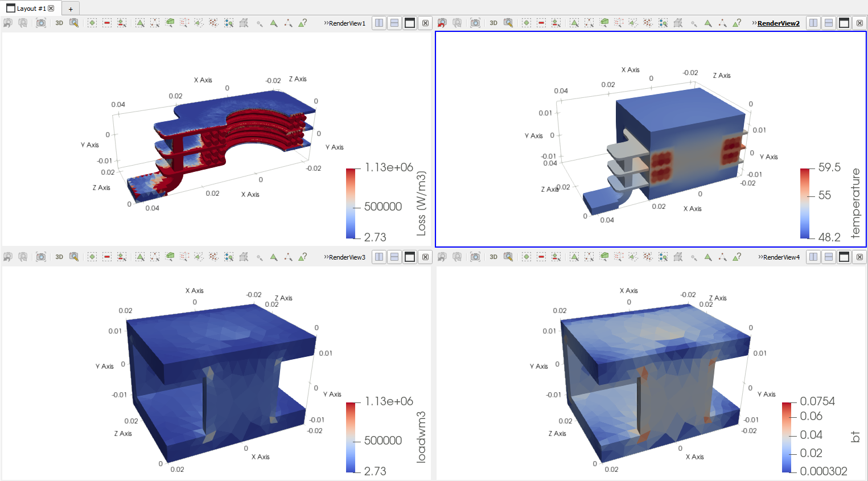Viewport: 868px width, 481px height.
Task: Click the bf color legend bar
Action: [x=786, y=437]
